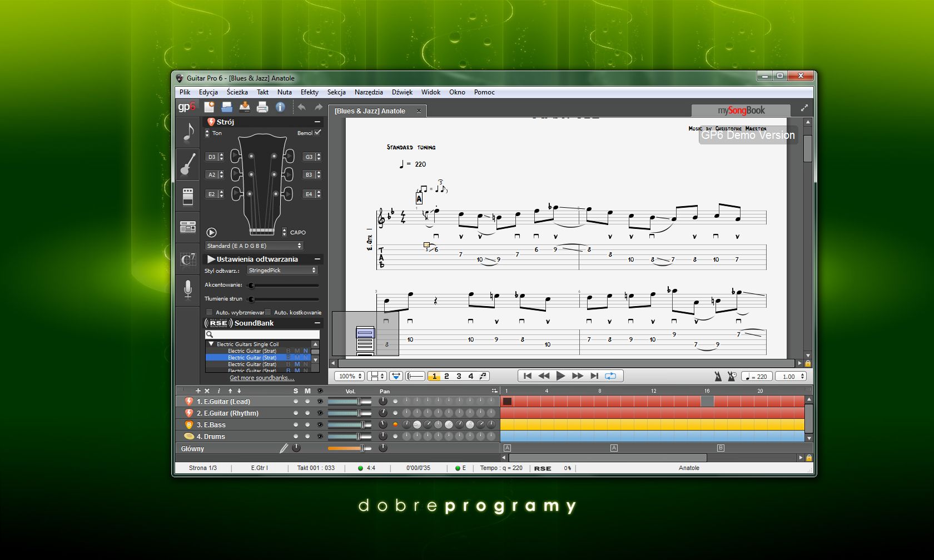Start playback with the Play button
The height and width of the screenshot is (560, 934).
click(560, 376)
